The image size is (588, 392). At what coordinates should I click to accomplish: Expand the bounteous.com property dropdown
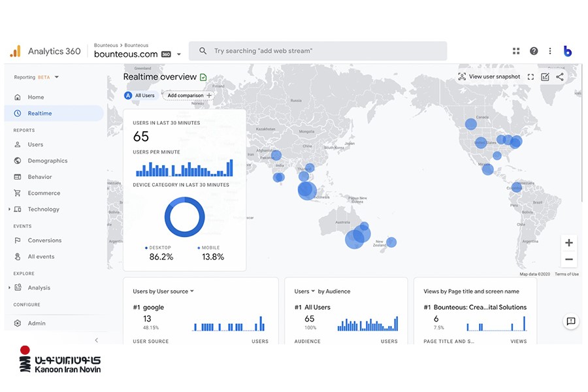(179, 55)
